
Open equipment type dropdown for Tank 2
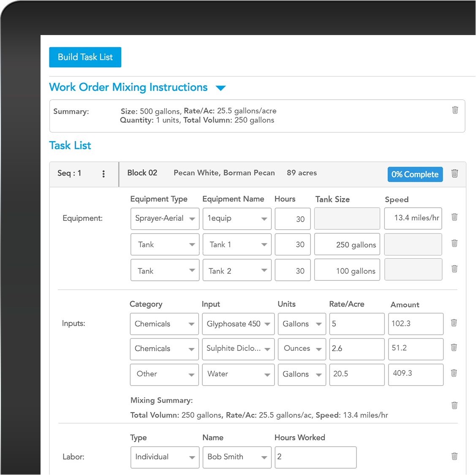tap(165, 270)
